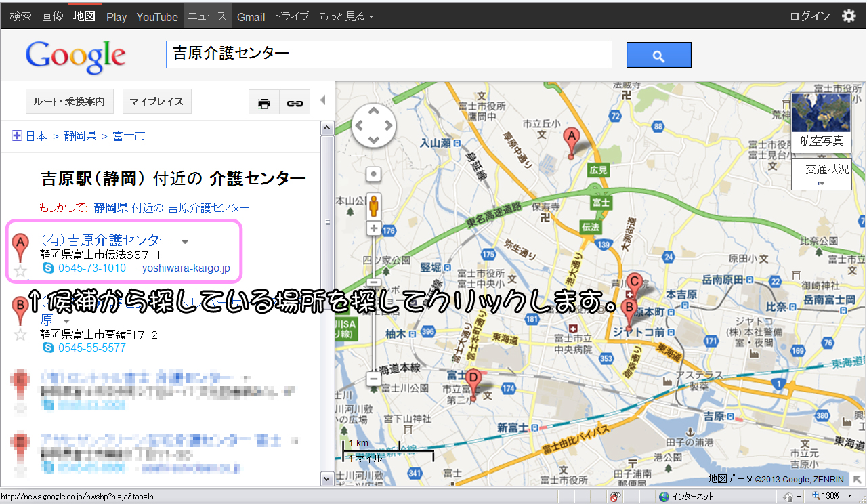Open the (有)吉原介護センター result title
Image resolution: width=867 pixels, height=504 pixels.
pos(106,240)
